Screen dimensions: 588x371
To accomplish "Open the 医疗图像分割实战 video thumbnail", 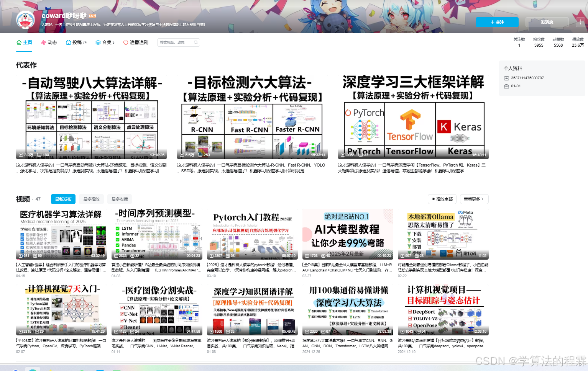I will tap(156, 310).
